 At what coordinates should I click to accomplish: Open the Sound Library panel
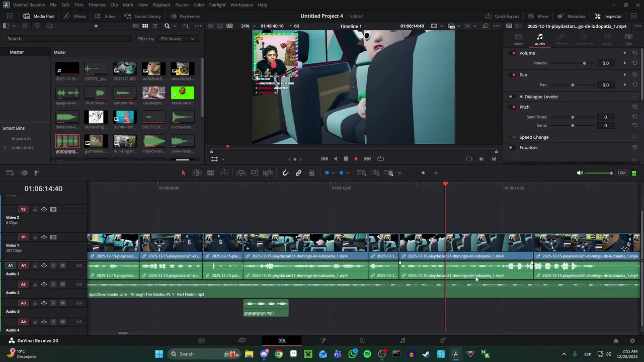click(142, 16)
